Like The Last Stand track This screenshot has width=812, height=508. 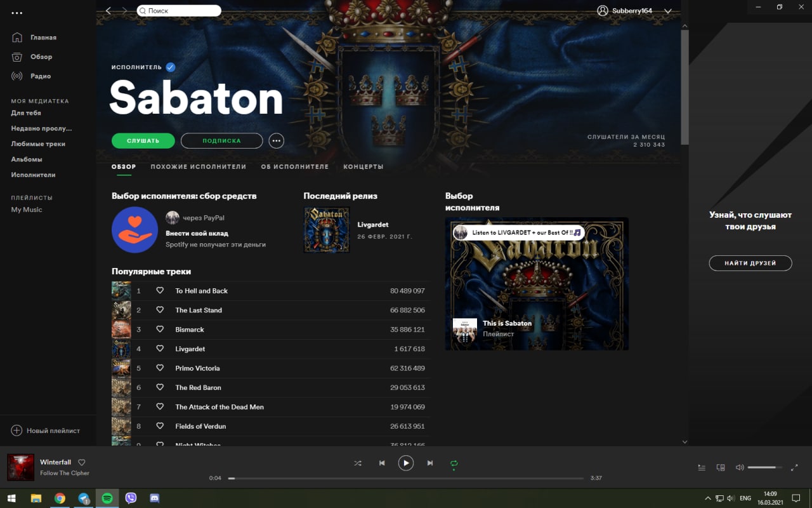(160, 310)
